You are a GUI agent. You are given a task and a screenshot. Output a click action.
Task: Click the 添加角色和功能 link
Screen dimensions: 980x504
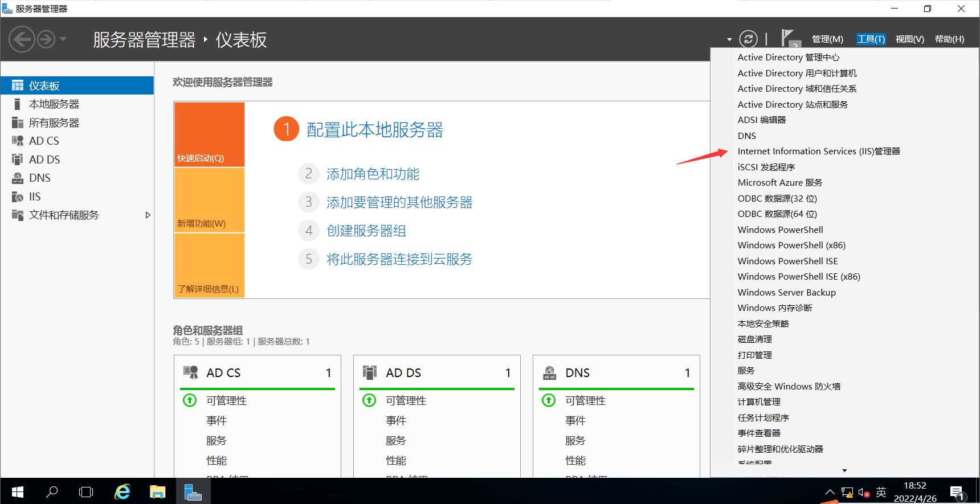373,174
